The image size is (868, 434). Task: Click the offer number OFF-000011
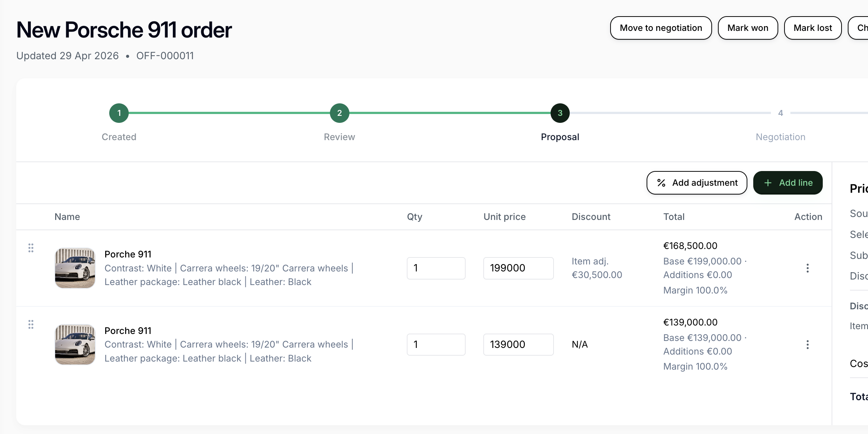tap(165, 56)
